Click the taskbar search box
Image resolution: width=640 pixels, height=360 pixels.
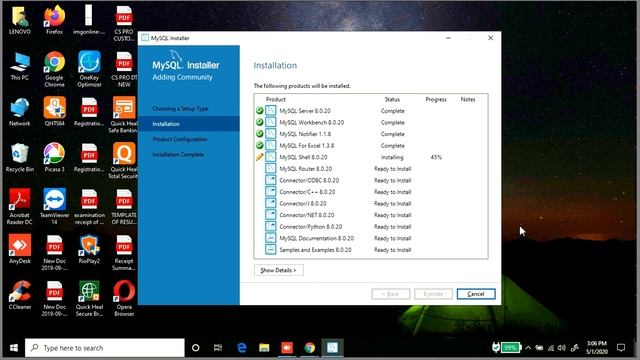[105, 348]
